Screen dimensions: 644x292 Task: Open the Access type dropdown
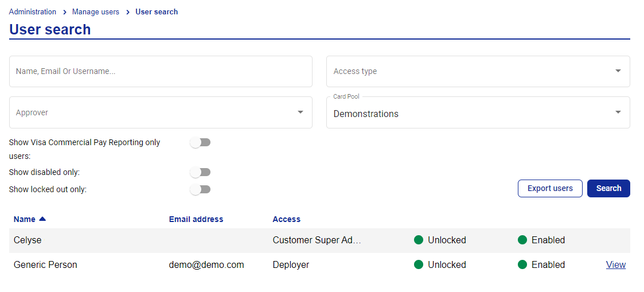[x=478, y=72]
